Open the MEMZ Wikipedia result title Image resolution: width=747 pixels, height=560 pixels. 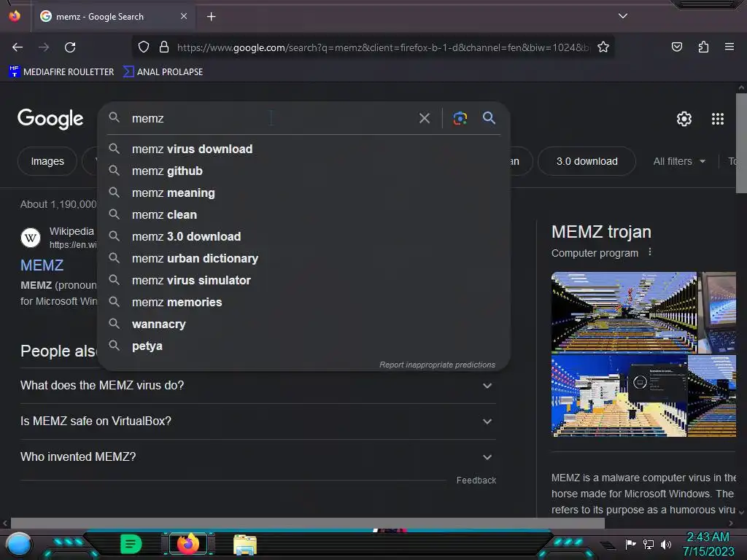(42, 265)
